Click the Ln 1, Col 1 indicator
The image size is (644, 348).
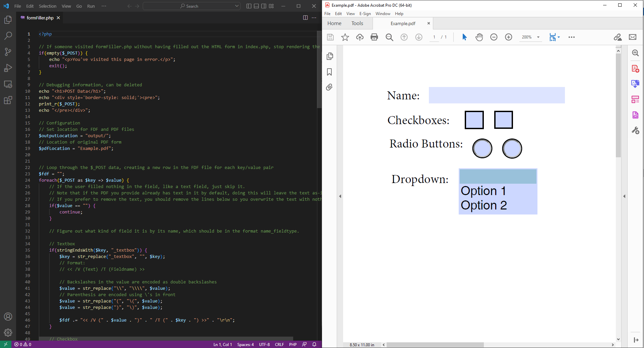click(222, 344)
